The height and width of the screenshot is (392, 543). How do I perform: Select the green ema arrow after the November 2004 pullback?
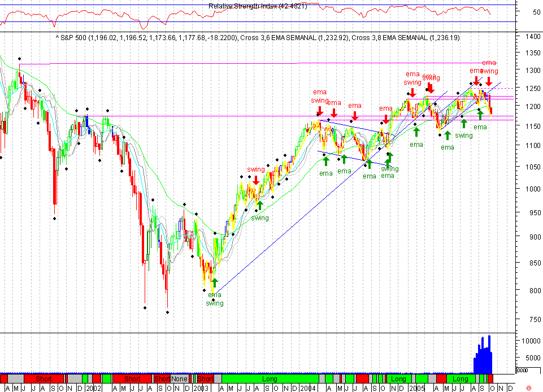point(416,132)
